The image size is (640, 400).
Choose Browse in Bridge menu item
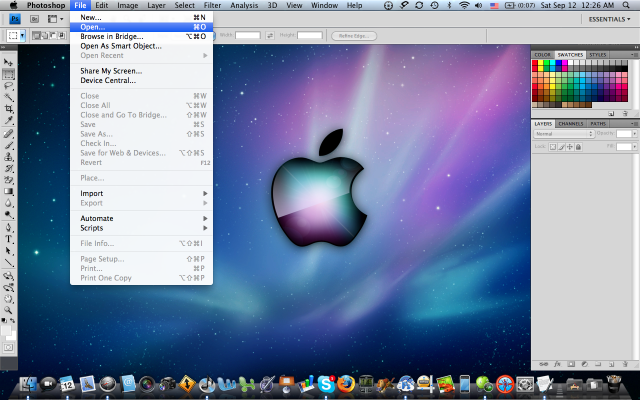141,36
